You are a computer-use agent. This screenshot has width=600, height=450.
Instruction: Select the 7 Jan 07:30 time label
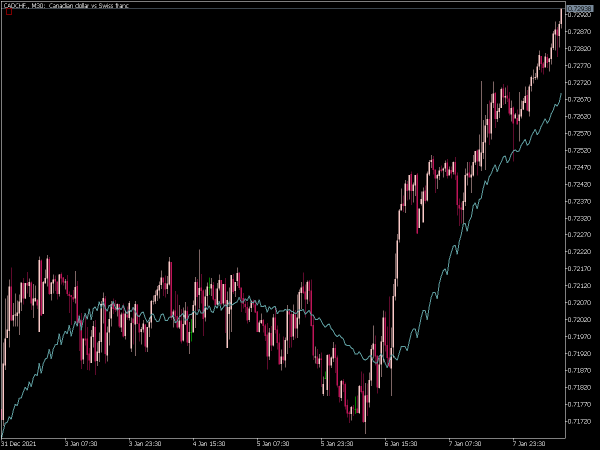tap(465, 443)
